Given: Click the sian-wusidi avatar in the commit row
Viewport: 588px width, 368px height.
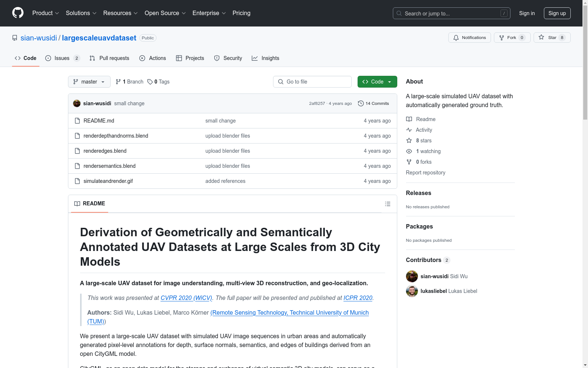Looking at the screenshot, I should click(77, 103).
